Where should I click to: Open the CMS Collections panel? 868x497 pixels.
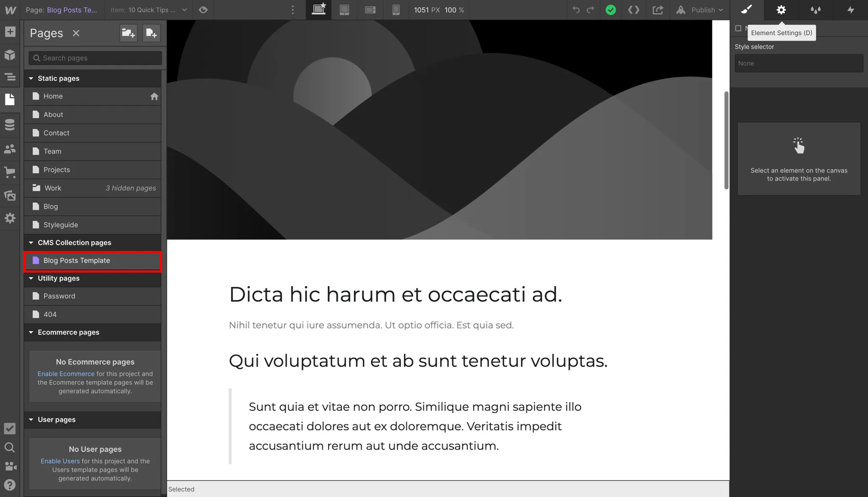[10, 125]
